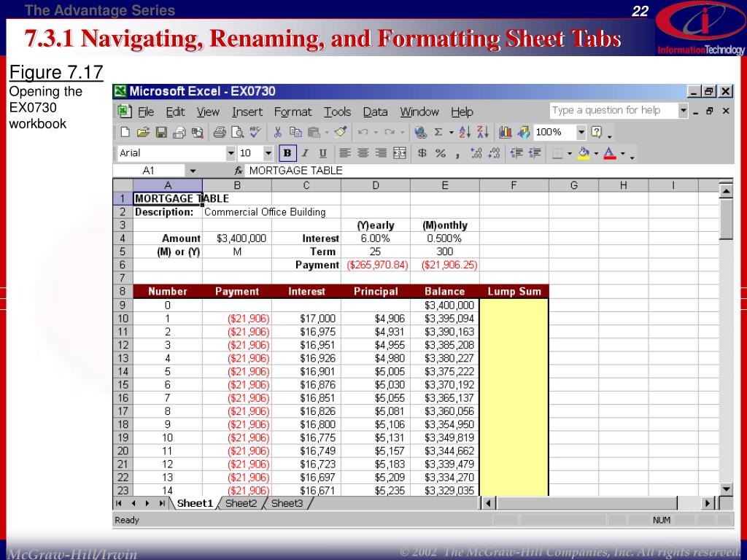747x560 pixels.
Task: Click in the Type a question for help box
Action: pyautogui.click(x=614, y=111)
